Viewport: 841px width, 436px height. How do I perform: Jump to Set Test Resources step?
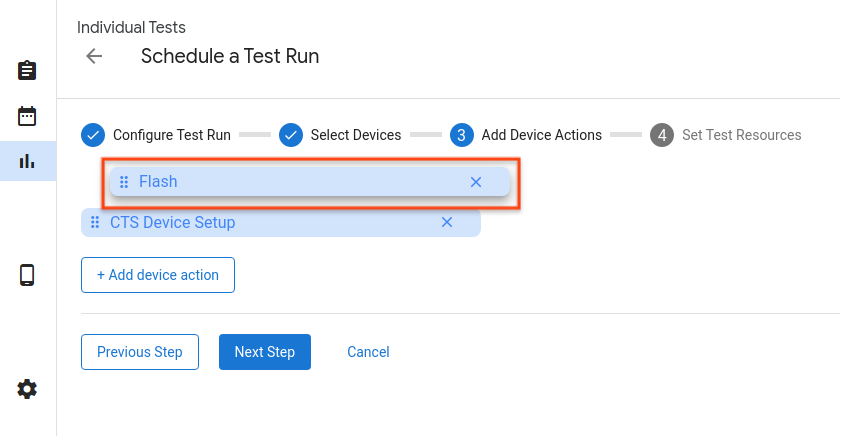(x=727, y=135)
